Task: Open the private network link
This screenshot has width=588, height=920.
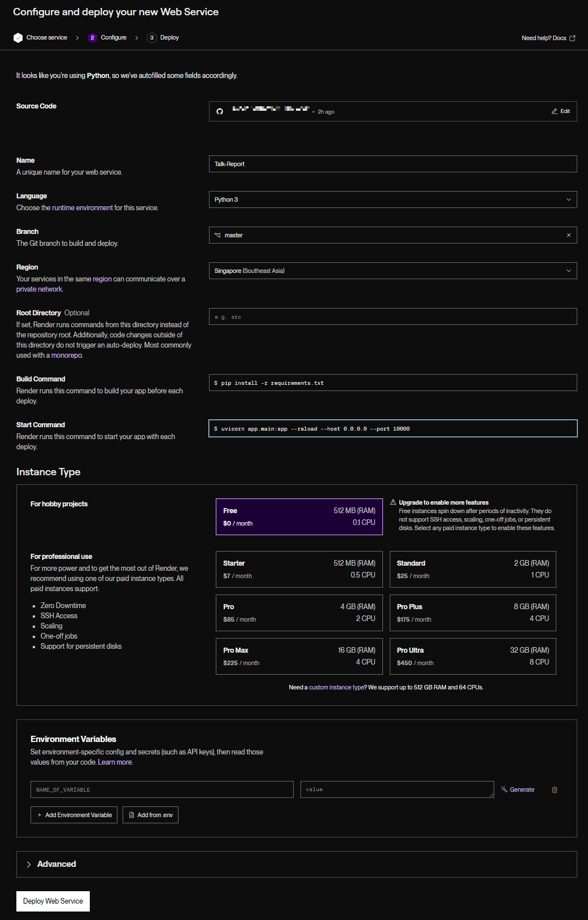Action: (x=40, y=289)
